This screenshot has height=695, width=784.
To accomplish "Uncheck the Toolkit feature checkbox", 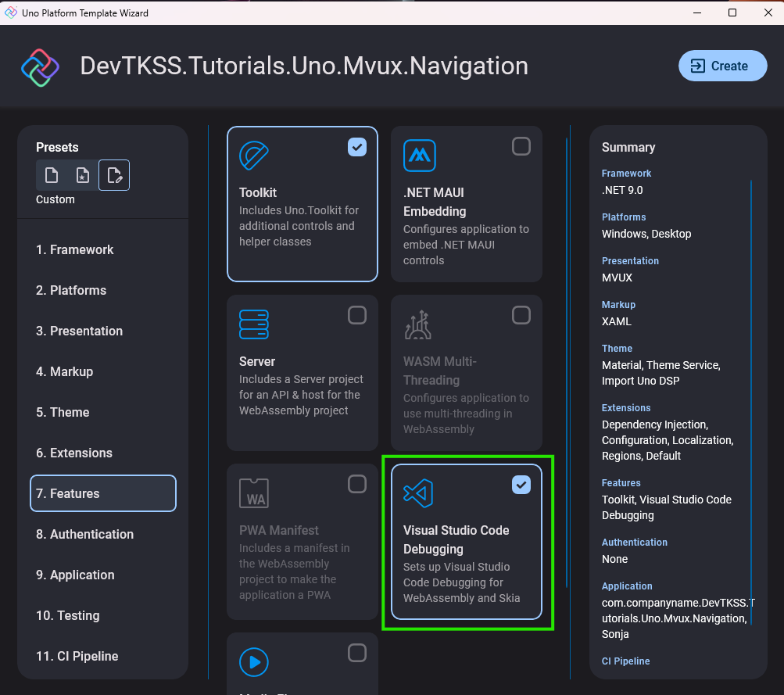I will click(x=357, y=146).
